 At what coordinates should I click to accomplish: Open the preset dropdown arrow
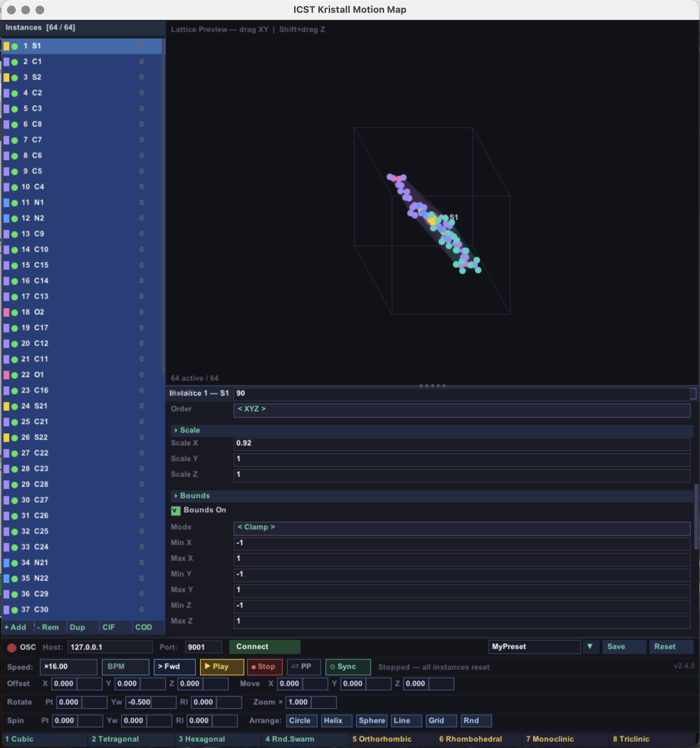pyautogui.click(x=590, y=647)
